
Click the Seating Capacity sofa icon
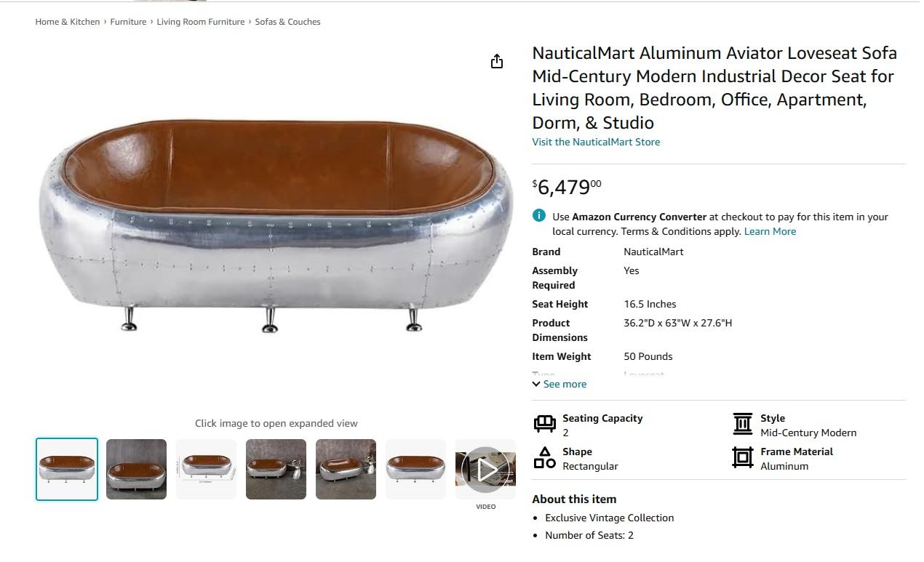545,423
